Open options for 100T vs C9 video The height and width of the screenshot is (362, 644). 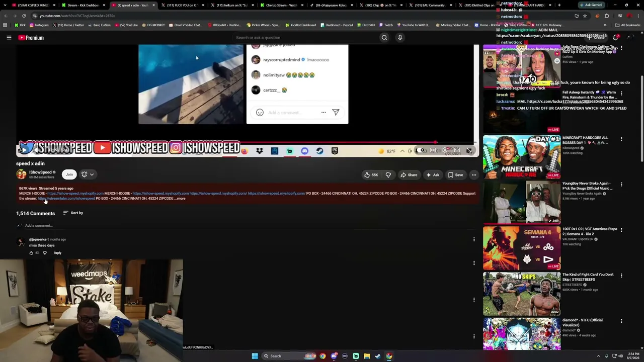[x=621, y=230]
